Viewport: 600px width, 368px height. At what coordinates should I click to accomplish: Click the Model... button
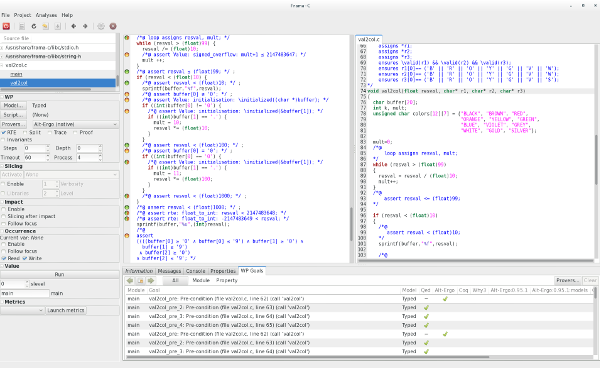tap(13, 105)
